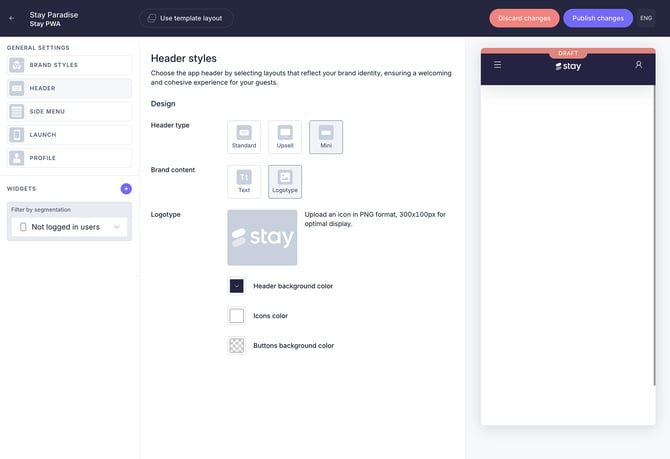Click the Profile icon in sidebar
Image resolution: width=670 pixels, height=459 pixels.
coord(17,158)
